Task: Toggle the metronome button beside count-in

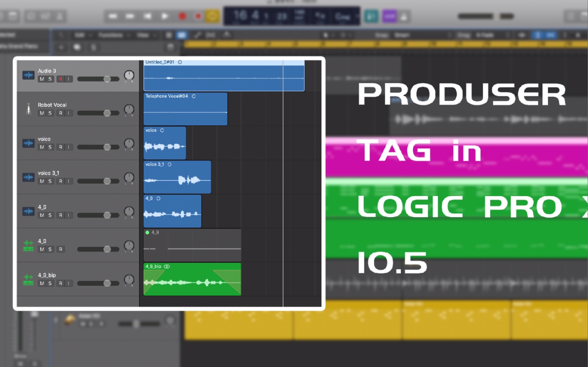Action: click(x=404, y=16)
